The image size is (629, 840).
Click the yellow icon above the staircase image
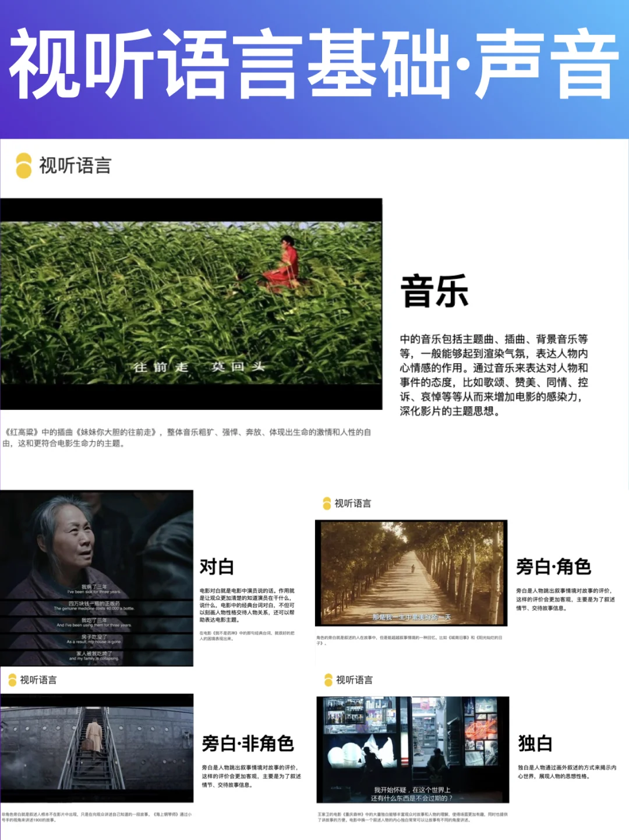pyautogui.click(x=13, y=679)
